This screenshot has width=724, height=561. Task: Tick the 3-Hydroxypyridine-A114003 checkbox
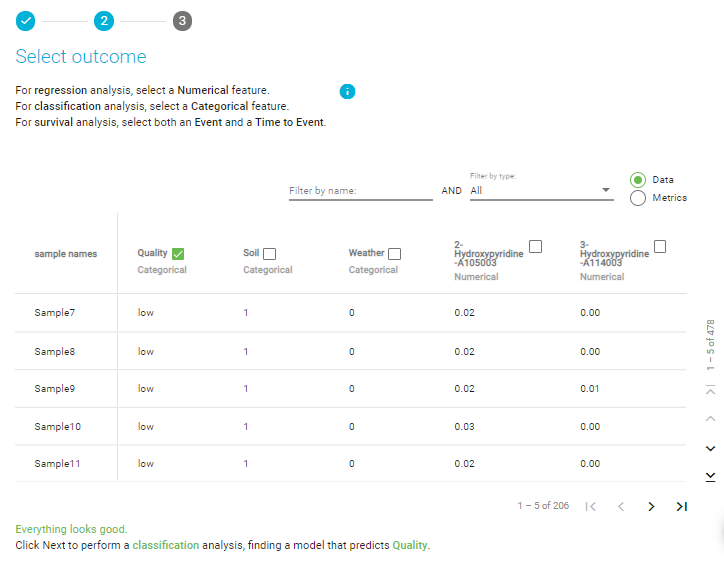(x=660, y=247)
